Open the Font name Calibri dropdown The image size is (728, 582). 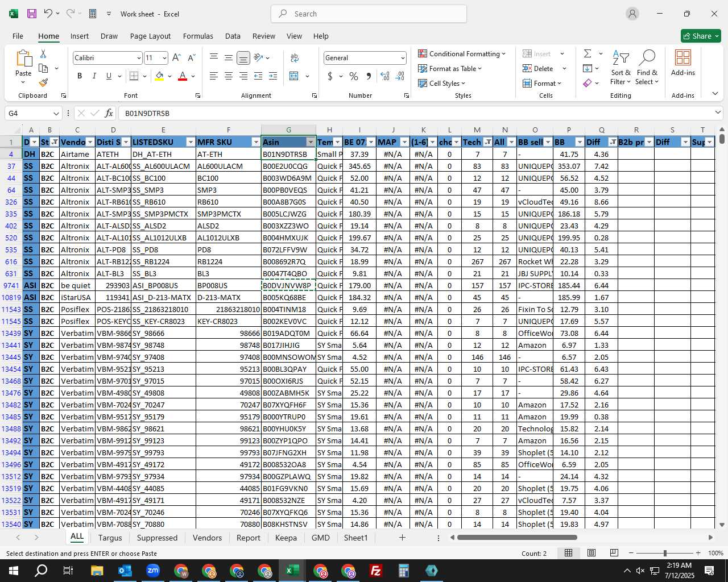coord(138,58)
